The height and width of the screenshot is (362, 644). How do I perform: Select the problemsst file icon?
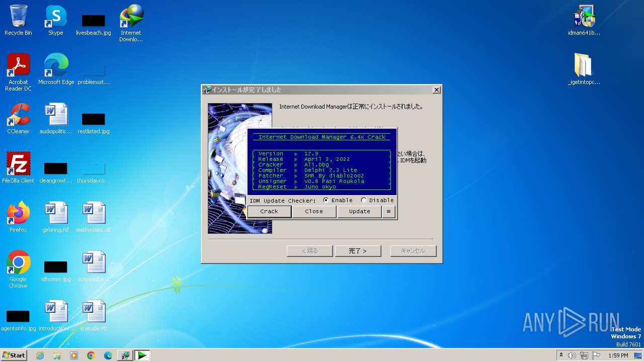point(94,73)
